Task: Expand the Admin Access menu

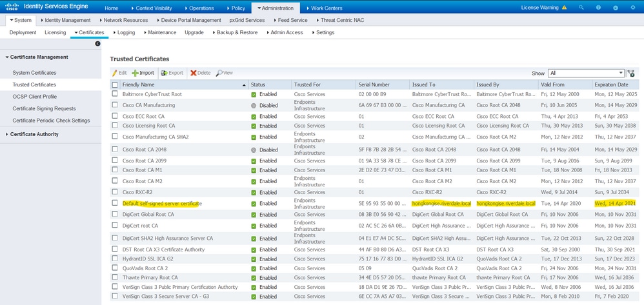Action: (x=284, y=32)
